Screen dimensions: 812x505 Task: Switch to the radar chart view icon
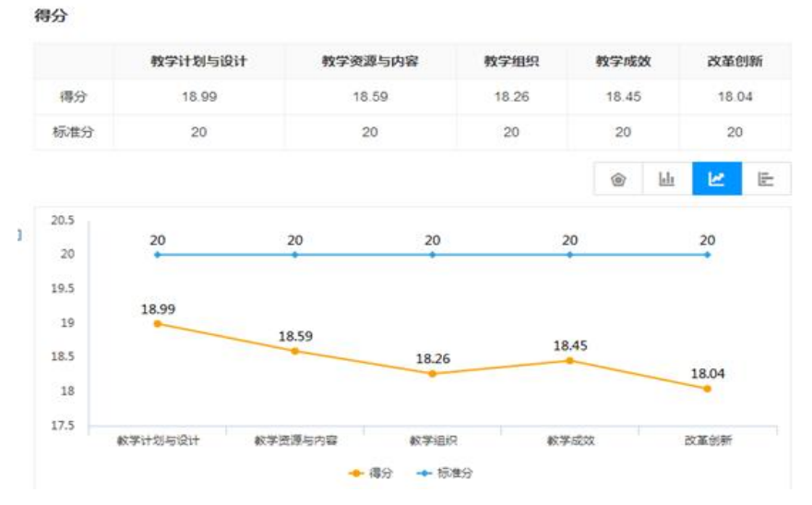click(x=618, y=179)
